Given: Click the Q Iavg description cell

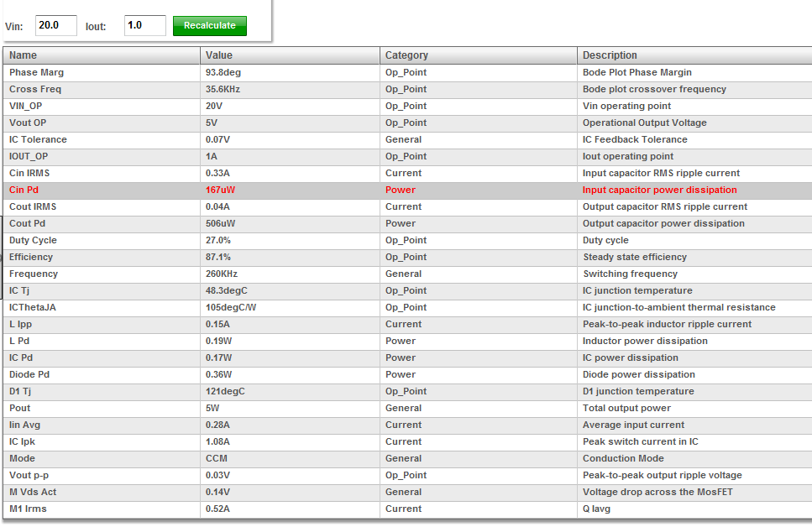Looking at the screenshot, I should click(x=694, y=509).
